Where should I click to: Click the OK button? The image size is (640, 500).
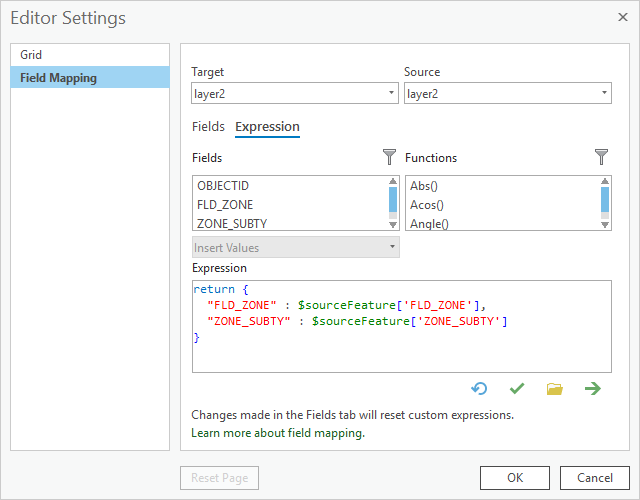pyautogui.click(x=515, y=478)
